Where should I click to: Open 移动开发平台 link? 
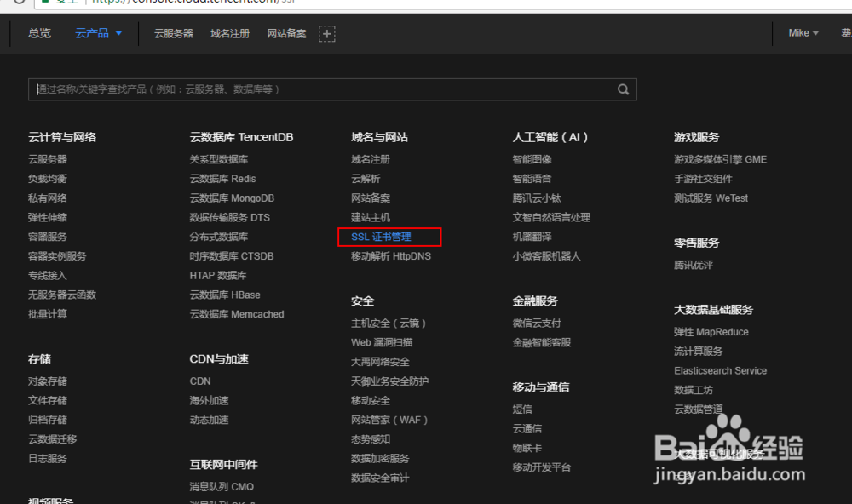tap(542, 467)
